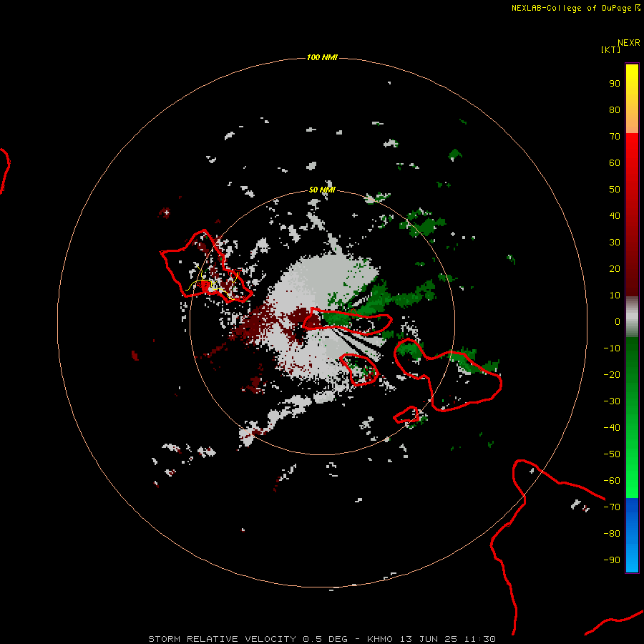Click the bright green segment near -60

632,481
